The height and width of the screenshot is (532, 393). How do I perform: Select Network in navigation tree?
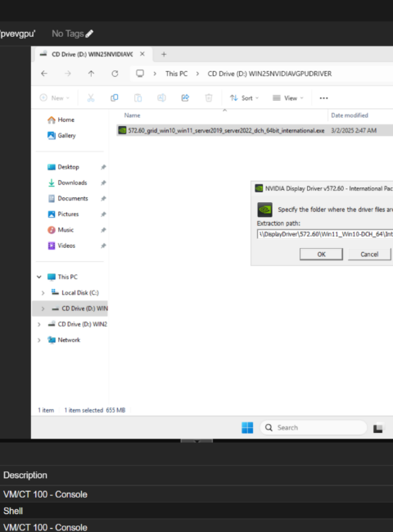[69, 340]
